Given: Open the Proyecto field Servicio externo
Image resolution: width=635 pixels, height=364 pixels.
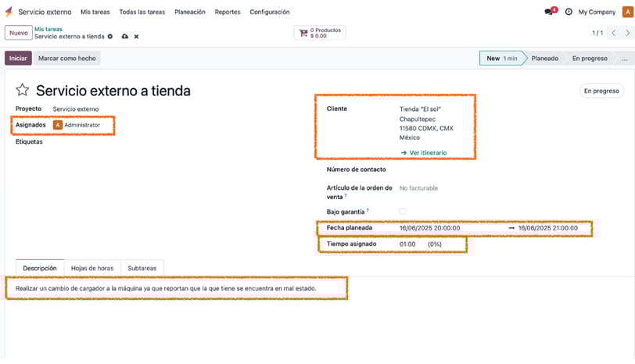Looking at the screenshot, I should tap(76, 109).
